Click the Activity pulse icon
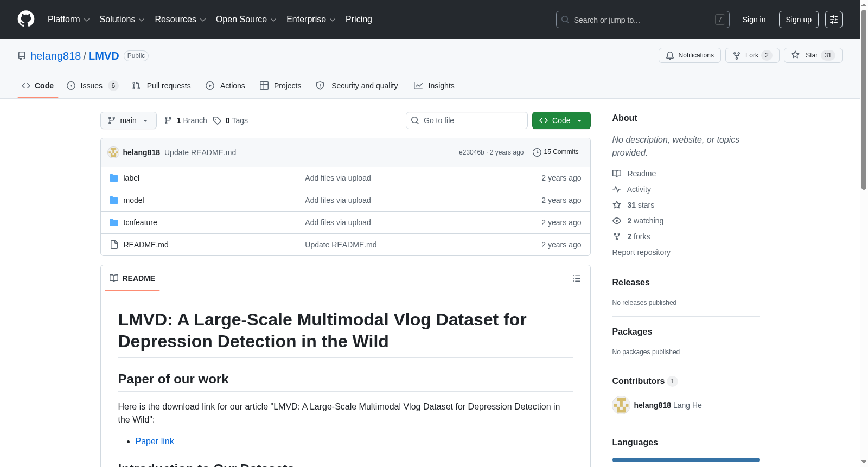This screenshot has width=868, height=467. click(x=617, y=189)
